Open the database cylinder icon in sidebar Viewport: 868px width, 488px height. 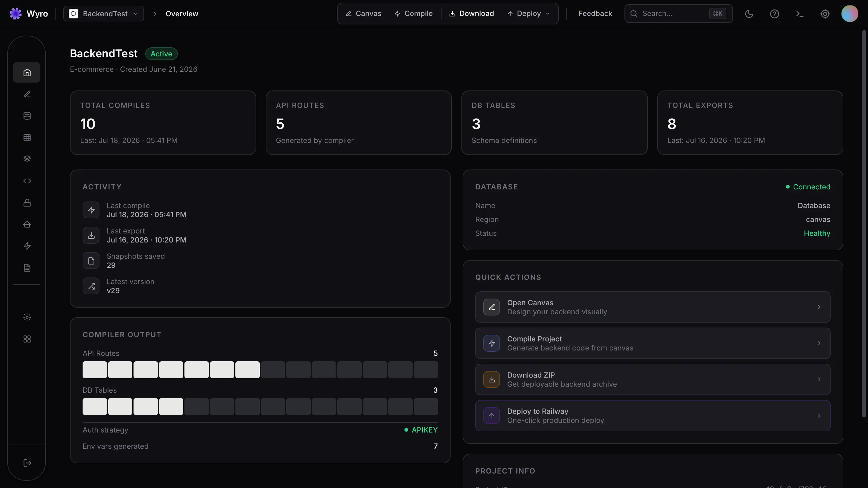(27, 116)
